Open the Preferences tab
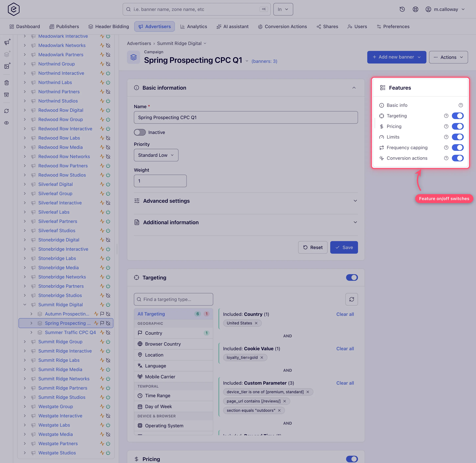This screenshot has width=476, height=463. [x=393, y=26]
